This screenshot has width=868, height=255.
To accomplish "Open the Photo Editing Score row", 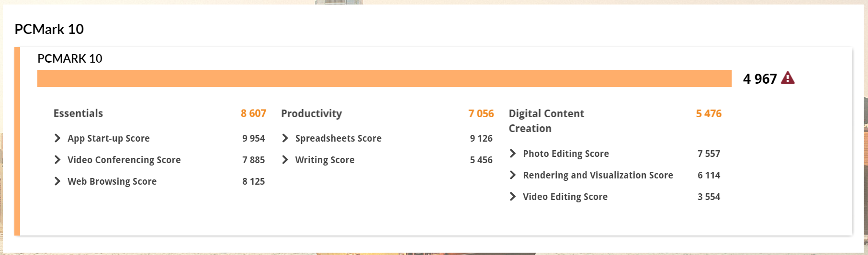I will [615, 154].
